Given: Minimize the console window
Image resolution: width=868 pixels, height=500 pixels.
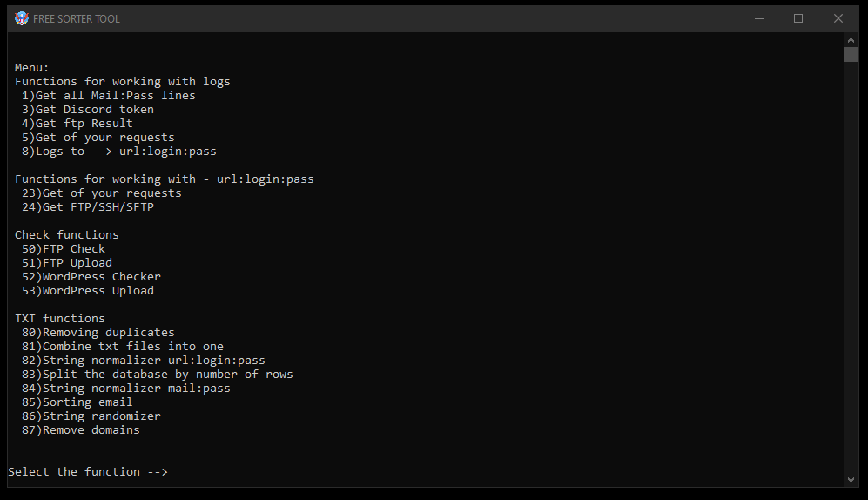Looking at the screenshot, I should click(x=759, y=18).
